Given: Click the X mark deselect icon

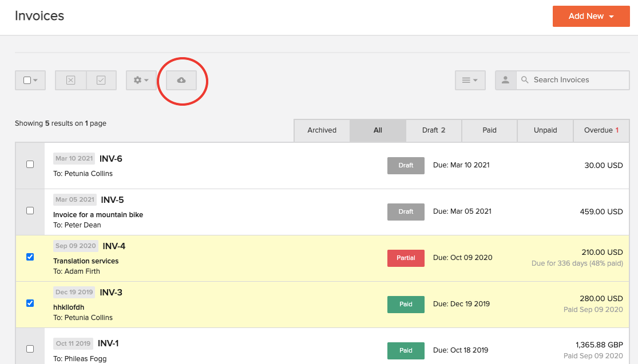Looking at the screenshot, I should (71, 80).
